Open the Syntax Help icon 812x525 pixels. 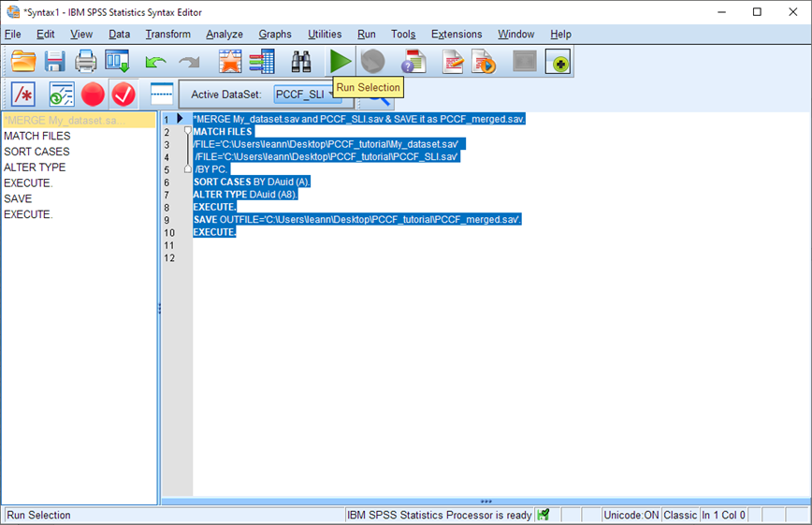click(413, 61)
